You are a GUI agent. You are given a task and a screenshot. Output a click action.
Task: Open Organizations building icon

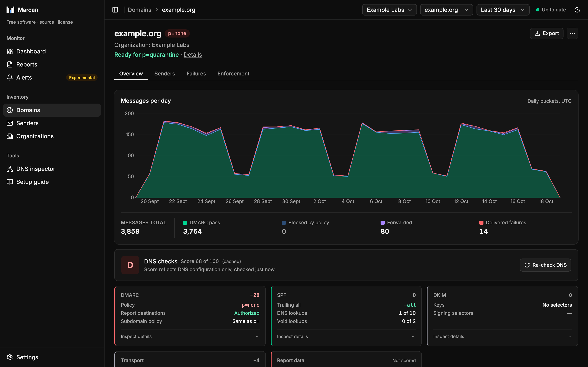pos(10,136)
